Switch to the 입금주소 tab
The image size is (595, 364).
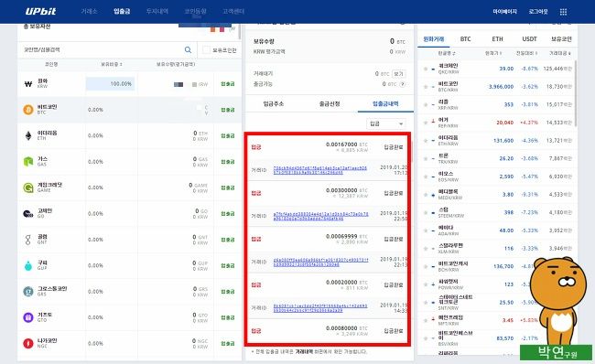pos(274,103)
